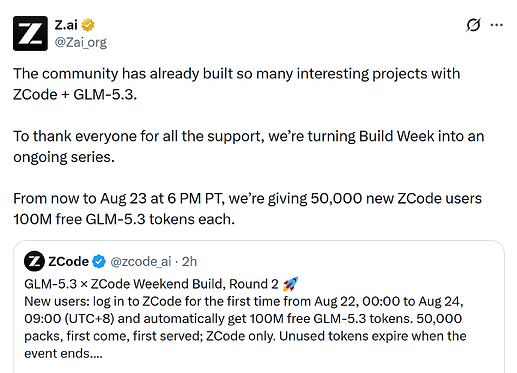The width and height of the screenshot is (517, 373).
Task: Open the ZCode display name link
Action: click(x=69, y=261)
